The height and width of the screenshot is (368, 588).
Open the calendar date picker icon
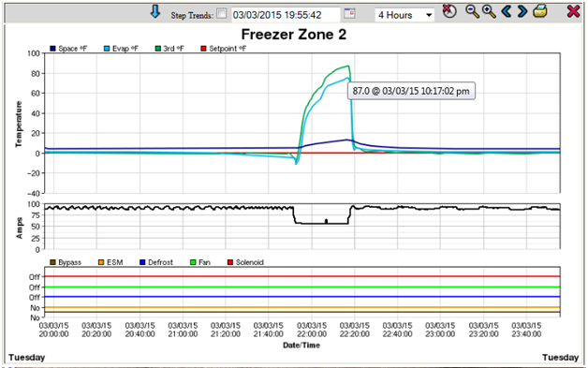pos(349,13)
